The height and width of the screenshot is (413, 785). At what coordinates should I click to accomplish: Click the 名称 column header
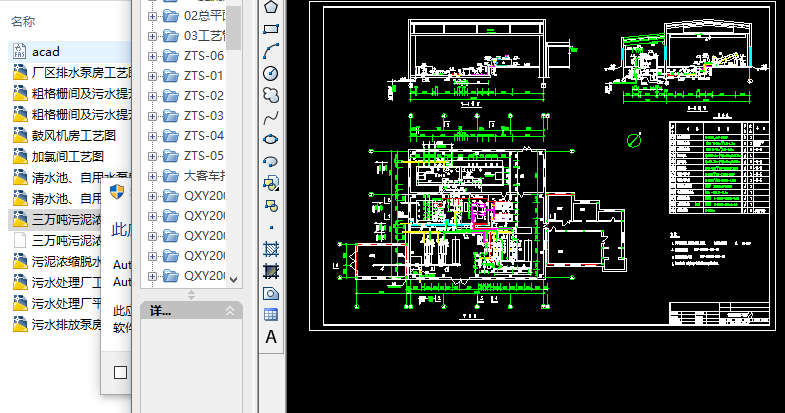pyautogui.click(x=23, y=22)
